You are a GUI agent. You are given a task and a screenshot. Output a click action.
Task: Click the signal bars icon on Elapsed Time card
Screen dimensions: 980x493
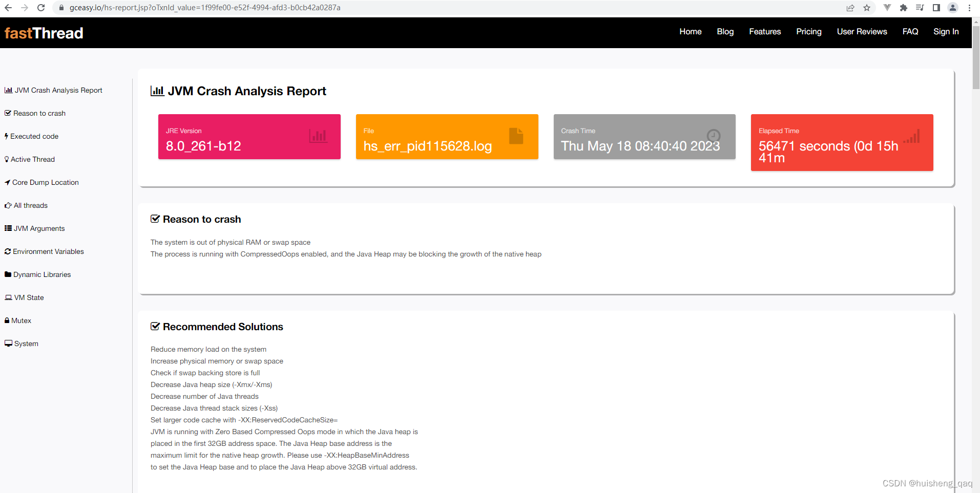tap(912, 136)
